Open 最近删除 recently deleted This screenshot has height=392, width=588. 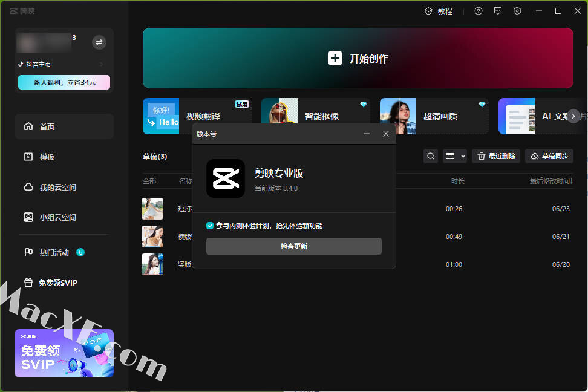pyautogui.click(x=496, y=156)
